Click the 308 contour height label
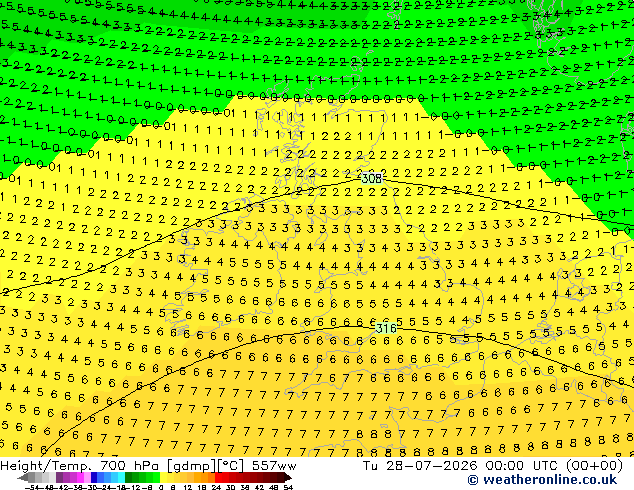Image resolution: width=634 pixels, height=490 pixels. click(x=372, y=178)
